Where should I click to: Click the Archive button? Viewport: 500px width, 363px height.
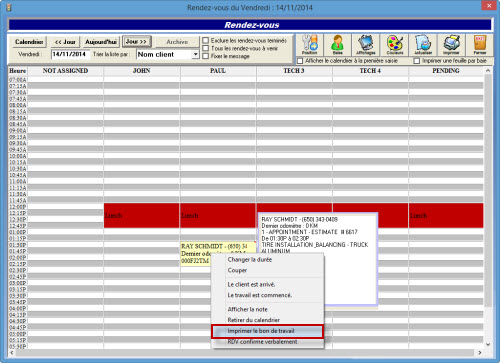pyautogui.click(x=177, y=42)
